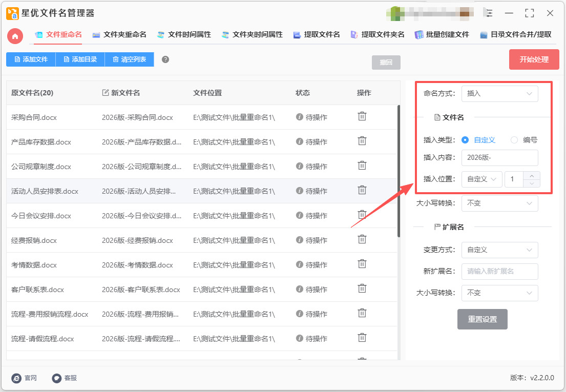The image size is (566, 392).
Task: Click new name 2026版-客户联系表.docx
Action: (x=141, y=290)
